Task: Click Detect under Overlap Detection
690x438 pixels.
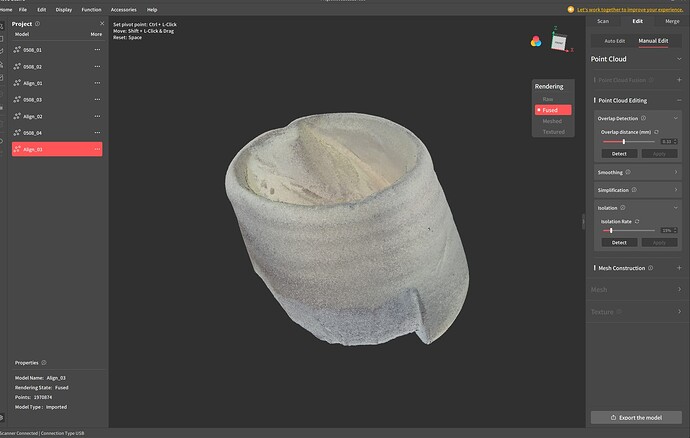Action: [619, 154]
